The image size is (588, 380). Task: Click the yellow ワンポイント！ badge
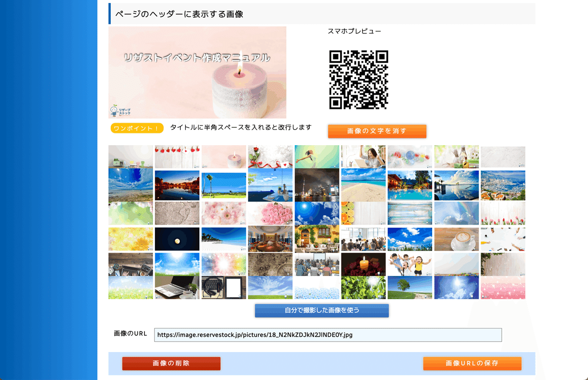tap(137, 128)
